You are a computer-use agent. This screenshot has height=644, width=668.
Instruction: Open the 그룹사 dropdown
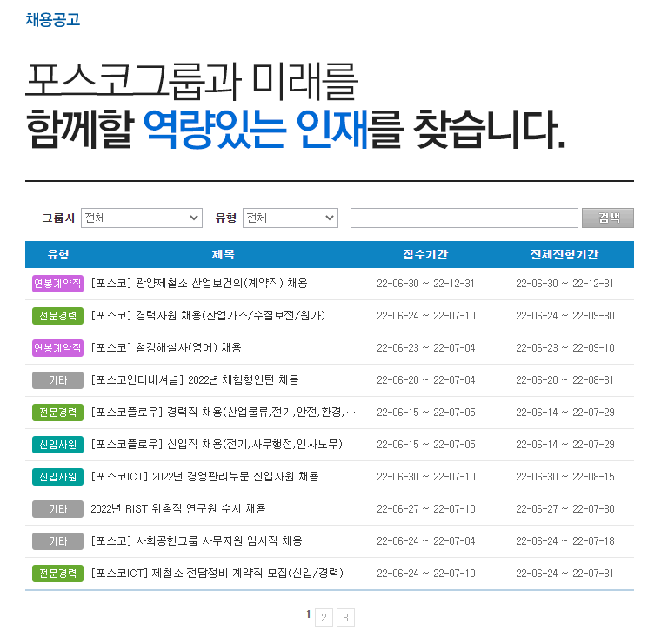(142, 218)
